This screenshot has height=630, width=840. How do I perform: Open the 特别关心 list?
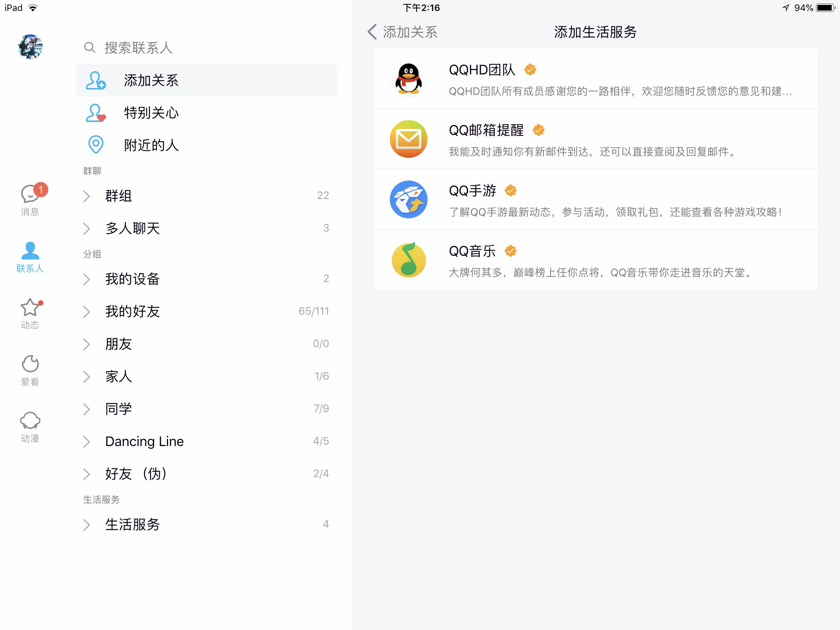coord(206,113)
